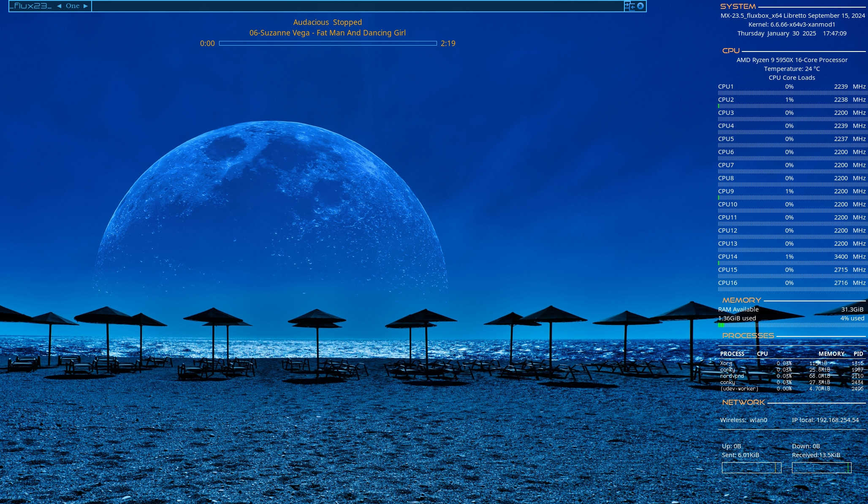Click the NETWORK section heading

tap(743, 402)
